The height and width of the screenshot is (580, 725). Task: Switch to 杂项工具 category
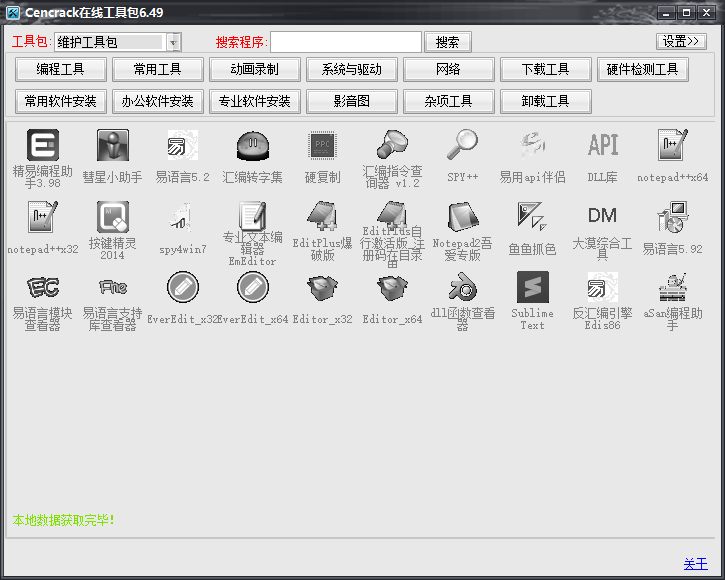click(x=449, y=101)
